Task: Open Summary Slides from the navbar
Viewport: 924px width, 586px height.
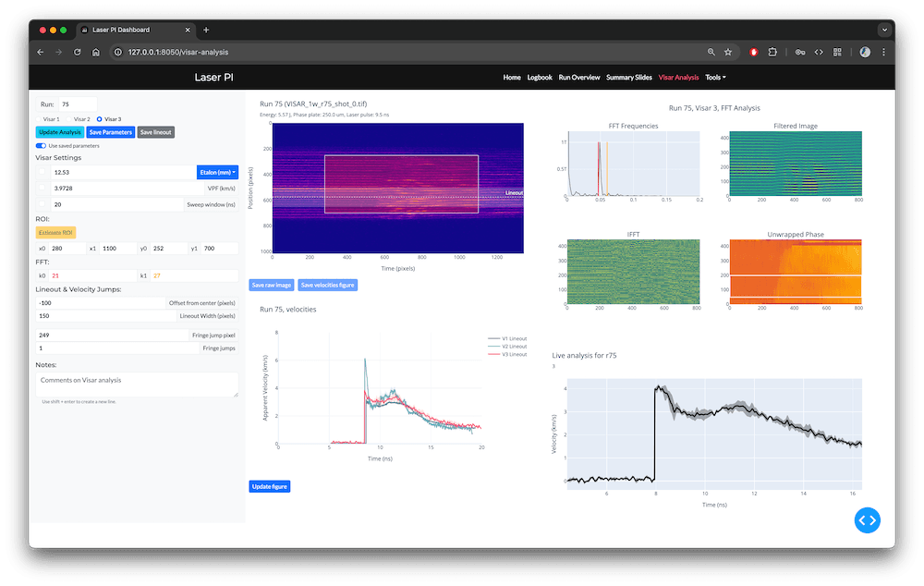Action: (628, 78)
